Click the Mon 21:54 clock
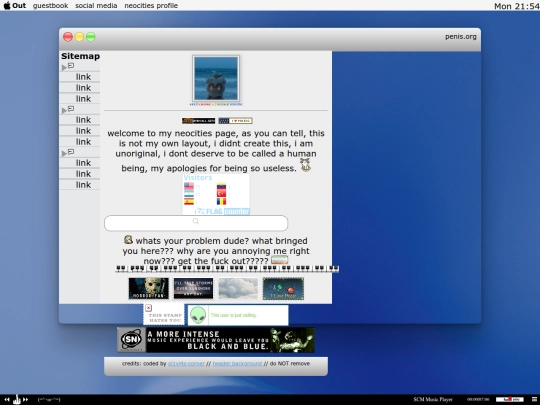 pyautogui.click(x=517, y=6)
